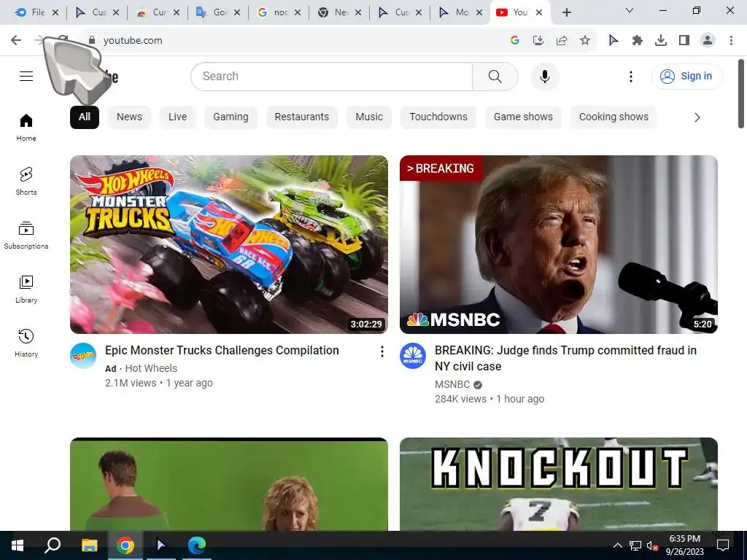Screen dimensions: 747x560
Task: Click the 6:35 PM taskbar clock
Action: tap(684, 545)
